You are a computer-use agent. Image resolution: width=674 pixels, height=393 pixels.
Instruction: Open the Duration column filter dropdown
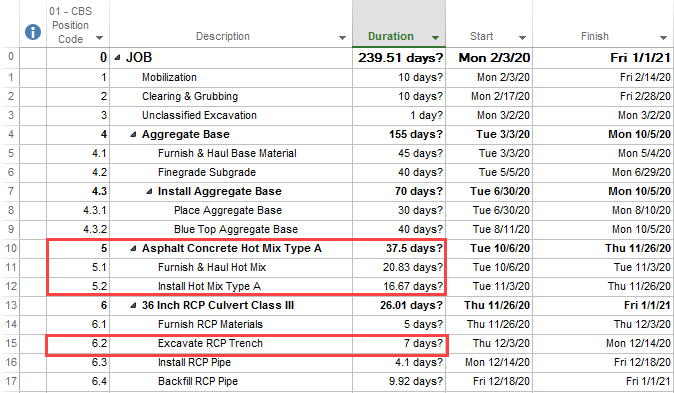click(x=435, y=38)
